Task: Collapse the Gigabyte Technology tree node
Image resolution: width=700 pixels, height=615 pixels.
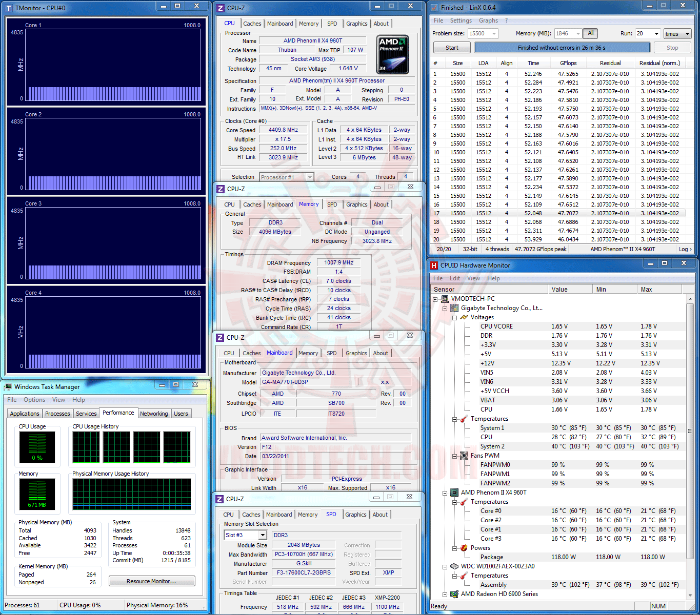Action: coord(445,308)
